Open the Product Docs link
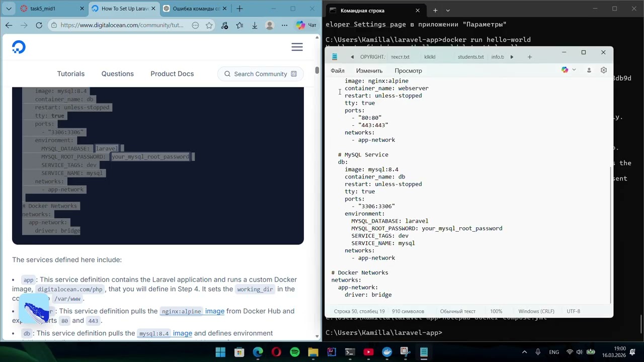The image size is (644, 362). click(172, 74)
